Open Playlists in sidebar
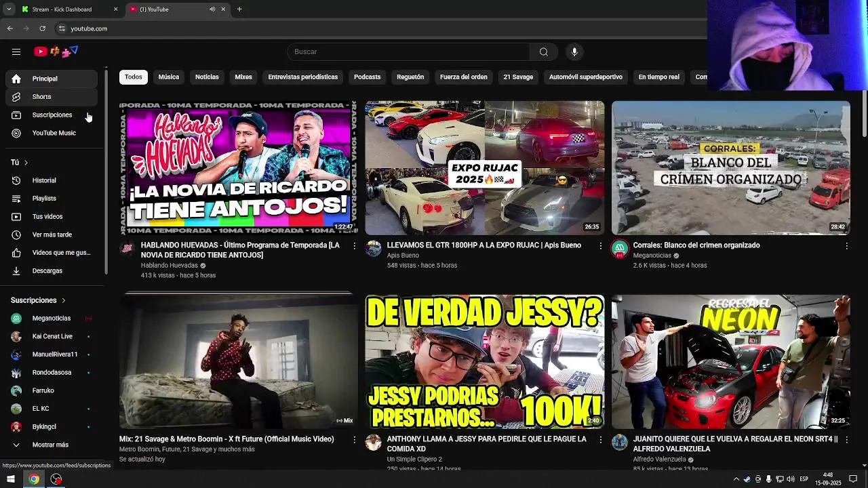 pyautogui.click(x=52, y=199)
